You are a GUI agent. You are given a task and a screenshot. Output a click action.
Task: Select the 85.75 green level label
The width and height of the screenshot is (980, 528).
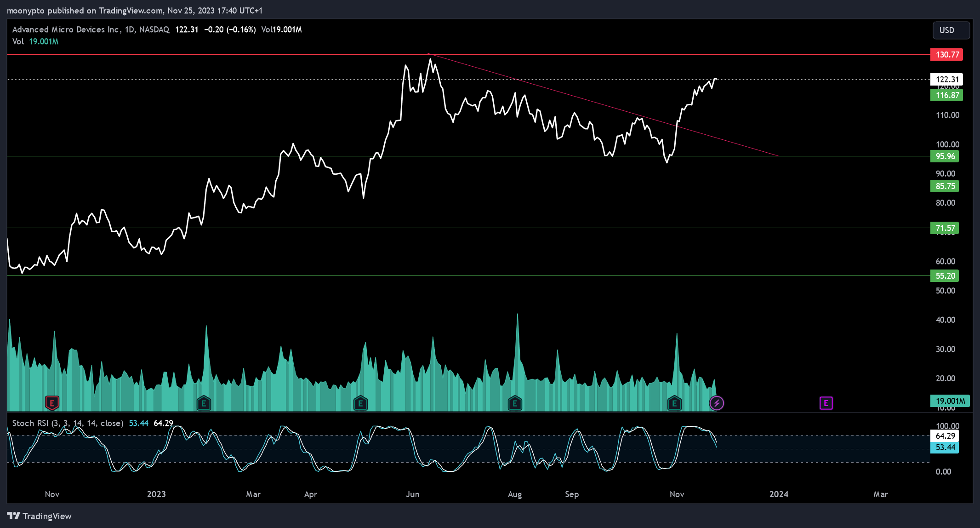(x=945, y=186)
